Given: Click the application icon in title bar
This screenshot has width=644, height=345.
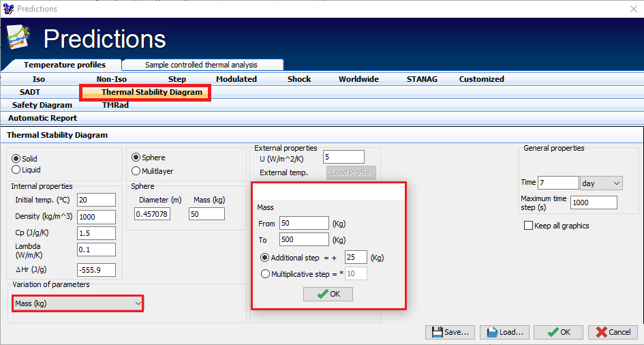Looking at the screenshot, I should [8, 9].
